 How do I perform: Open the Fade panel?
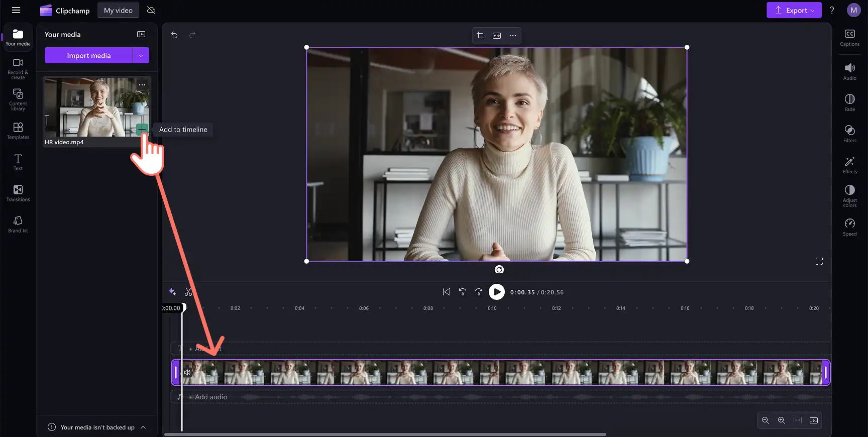click(x=850, y=102)
